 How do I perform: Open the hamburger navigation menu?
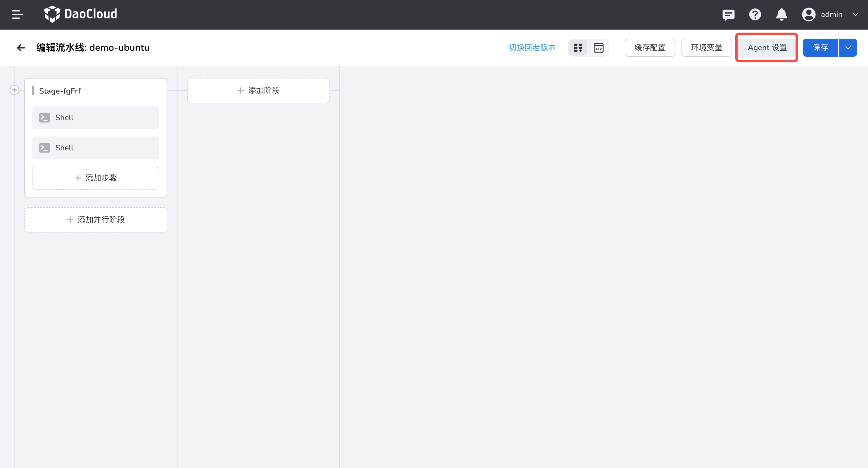pyautogui.click(x=17, y=14)
